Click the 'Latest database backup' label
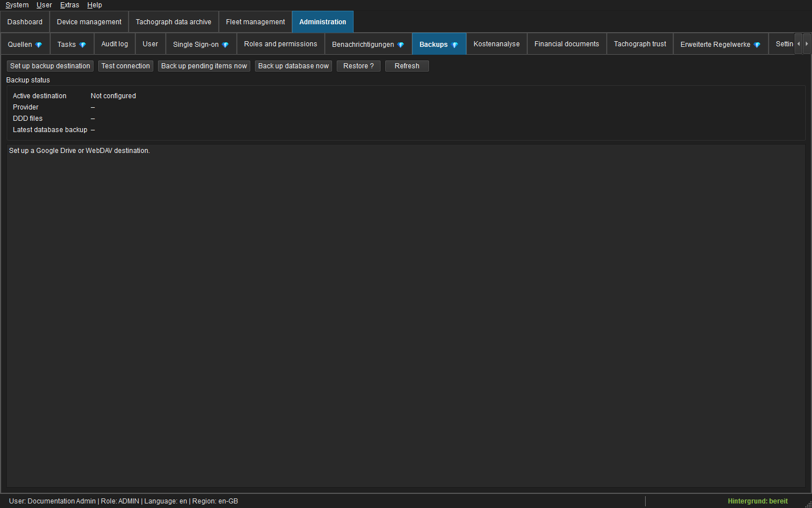The width and height of the screenshot is (812, 508). (50, 130)
